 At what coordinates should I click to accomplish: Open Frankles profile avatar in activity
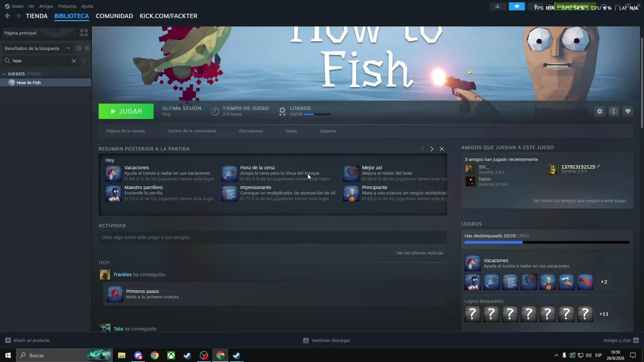tap(105, 275)
